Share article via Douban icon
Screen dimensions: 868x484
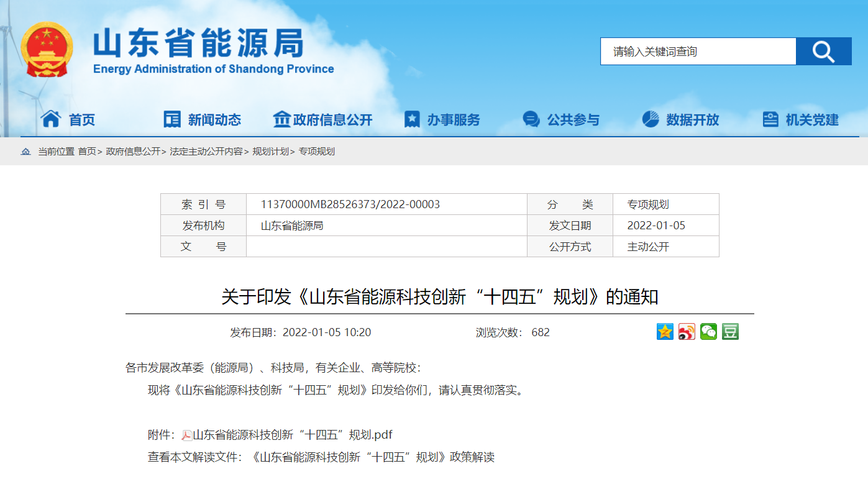point(730,332)
